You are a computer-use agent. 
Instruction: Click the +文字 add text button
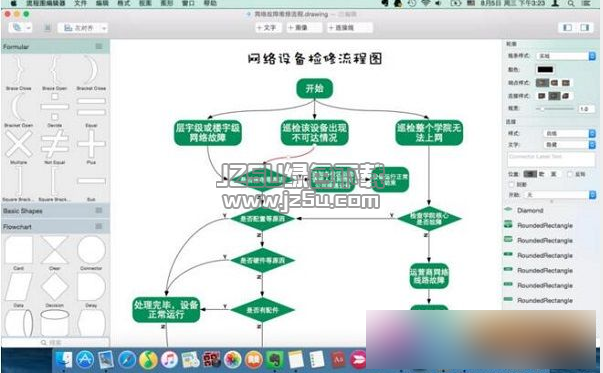click(268, 28)
